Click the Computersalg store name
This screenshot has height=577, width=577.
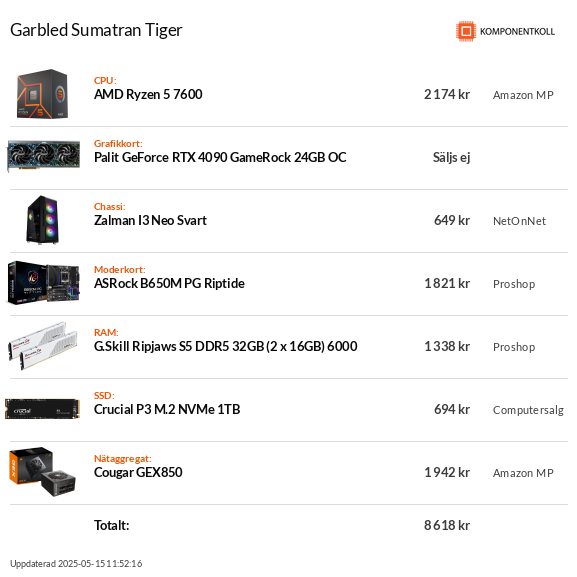click(x=528, y=410)
